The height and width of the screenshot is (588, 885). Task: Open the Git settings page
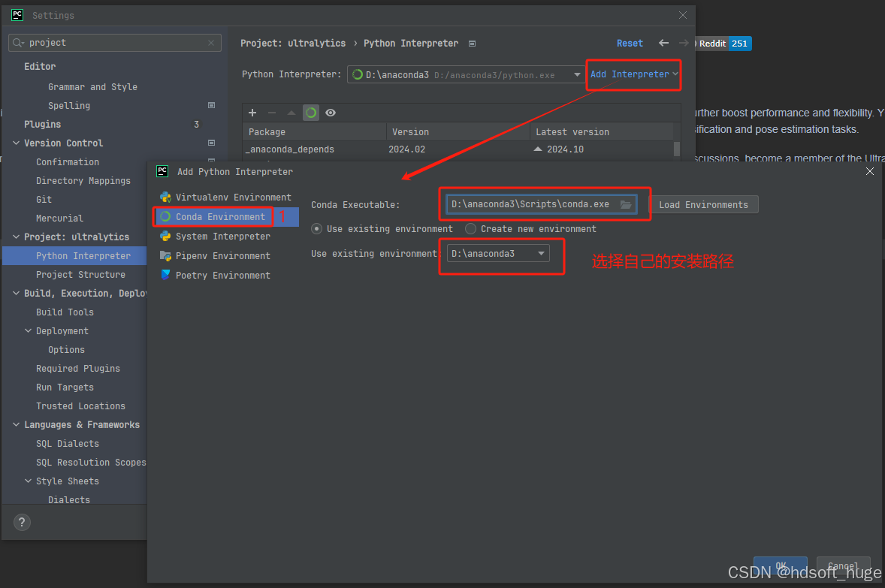tap(44, 199)
